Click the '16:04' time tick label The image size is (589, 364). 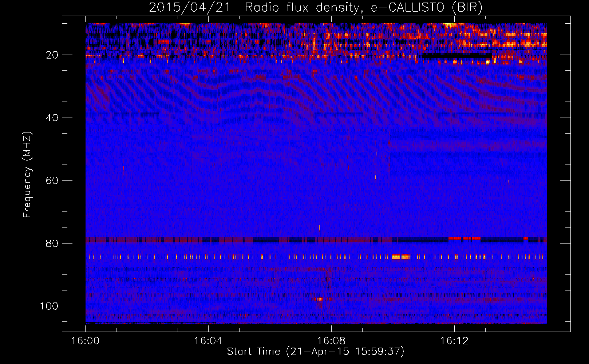coord(208,341)
